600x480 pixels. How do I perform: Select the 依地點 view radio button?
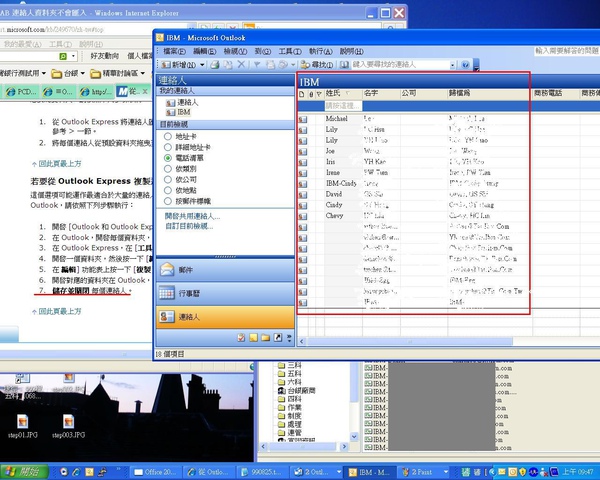point(168,190)
